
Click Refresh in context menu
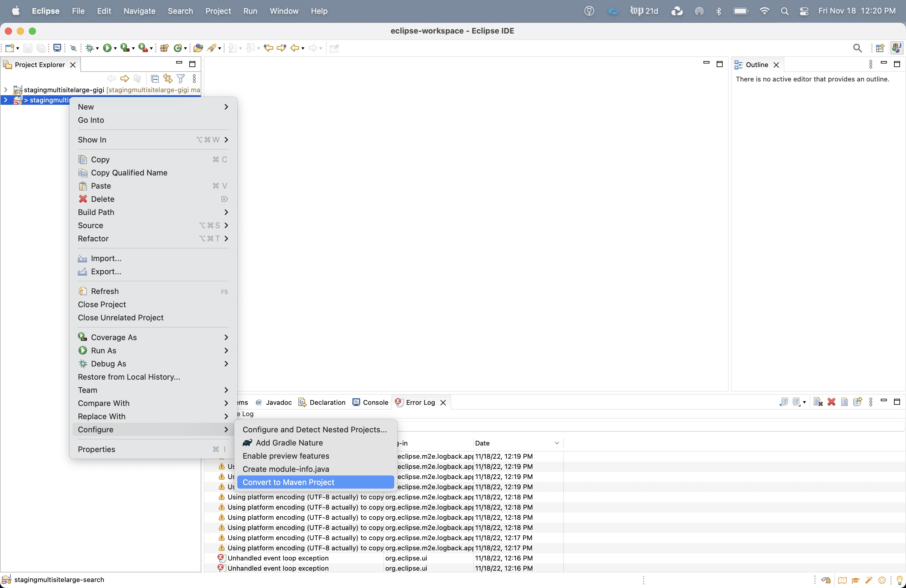coord(153,291)
